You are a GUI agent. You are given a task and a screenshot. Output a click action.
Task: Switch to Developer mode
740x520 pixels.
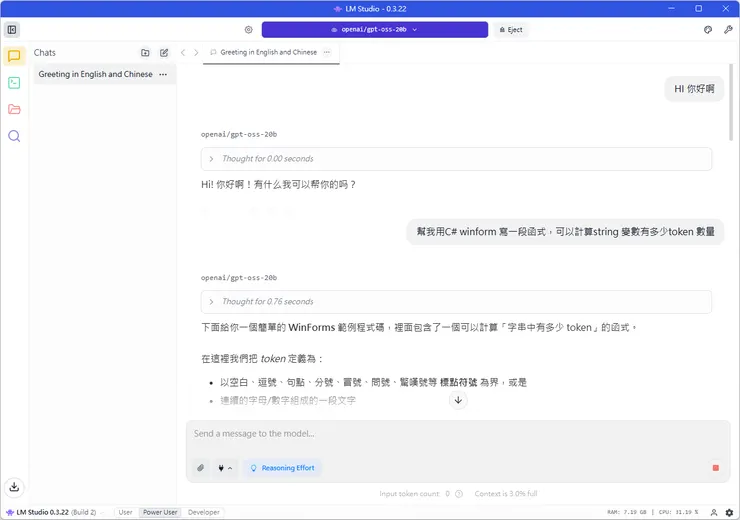(203, 512)
